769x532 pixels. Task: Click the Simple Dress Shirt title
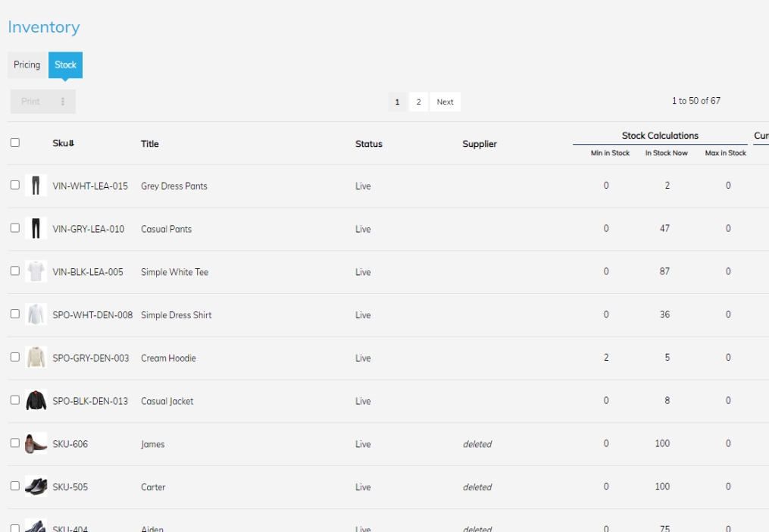pyautogui.click(x=176, y=315)
